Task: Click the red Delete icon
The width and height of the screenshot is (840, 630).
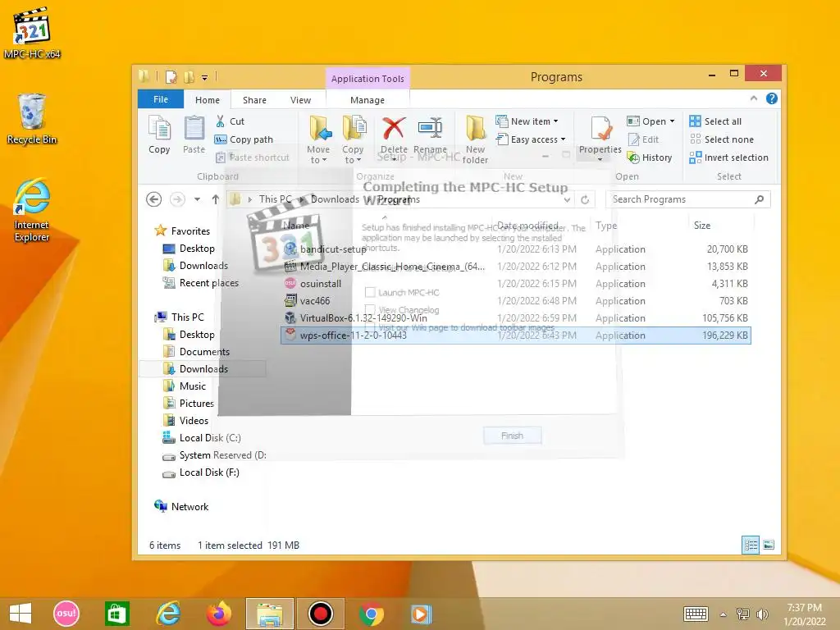Action: tap(394, 129)
